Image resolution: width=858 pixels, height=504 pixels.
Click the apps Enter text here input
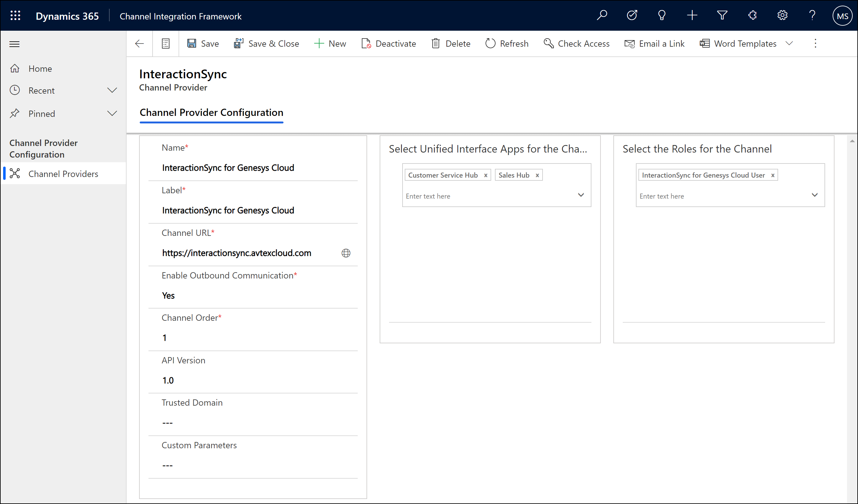489,196
